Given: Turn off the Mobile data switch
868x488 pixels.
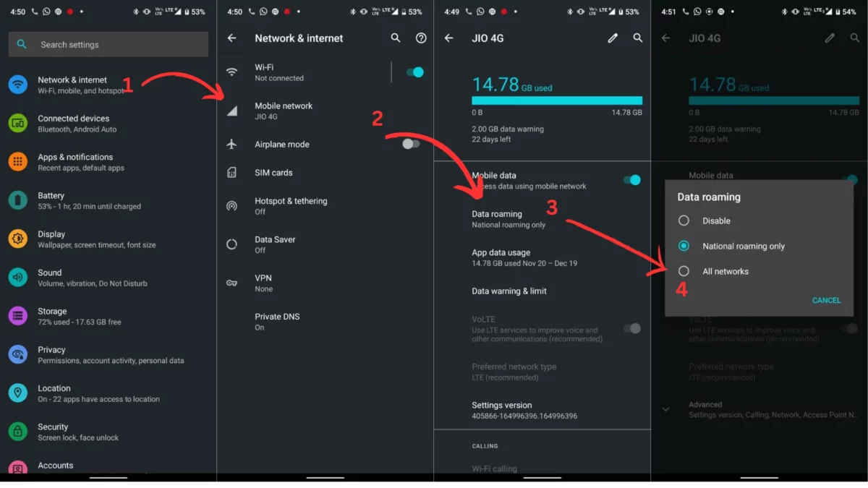Looking at the screenshot, I should [632, 180].
